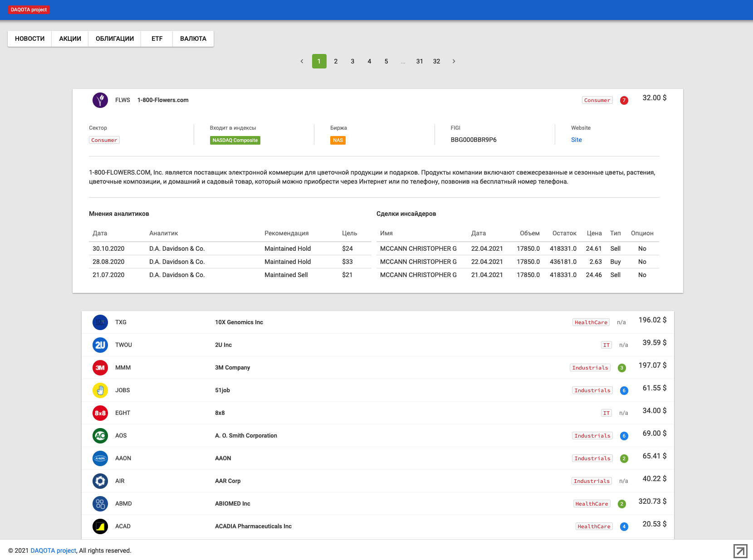Click FIGI value BBG000BBR9P6

point(474,140)
